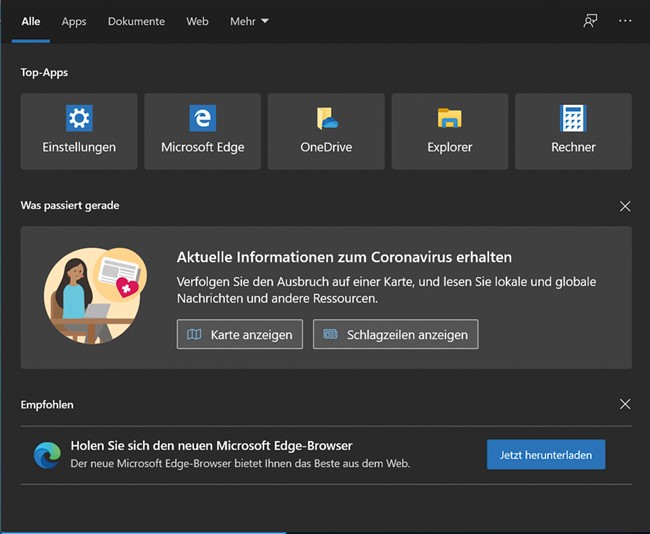Open the Explorer file manager tile
650x534 pixels.
click(449, 131)
